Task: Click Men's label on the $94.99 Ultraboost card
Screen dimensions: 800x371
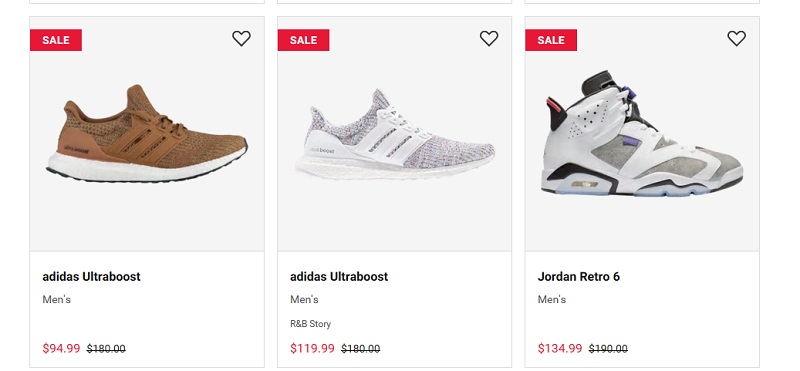Action: click(57, 300)
